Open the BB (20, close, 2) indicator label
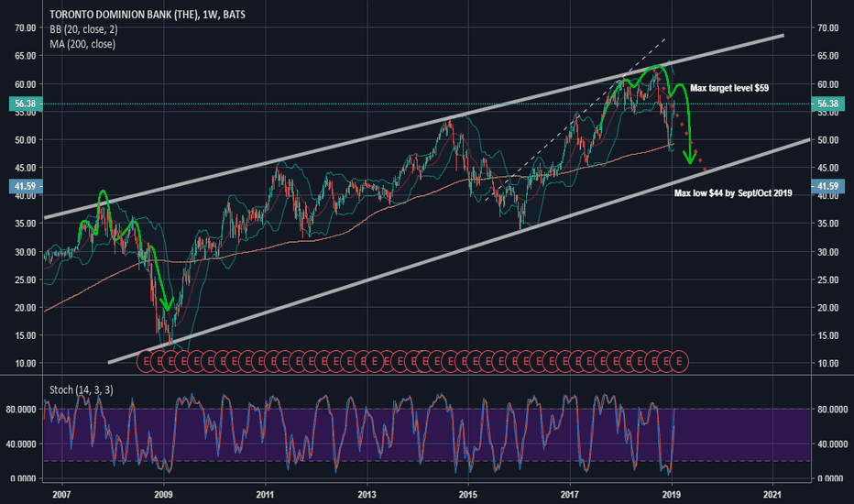The width and height of the screenshot is (854, 504). pyautogui.click(x=83, y=29)
